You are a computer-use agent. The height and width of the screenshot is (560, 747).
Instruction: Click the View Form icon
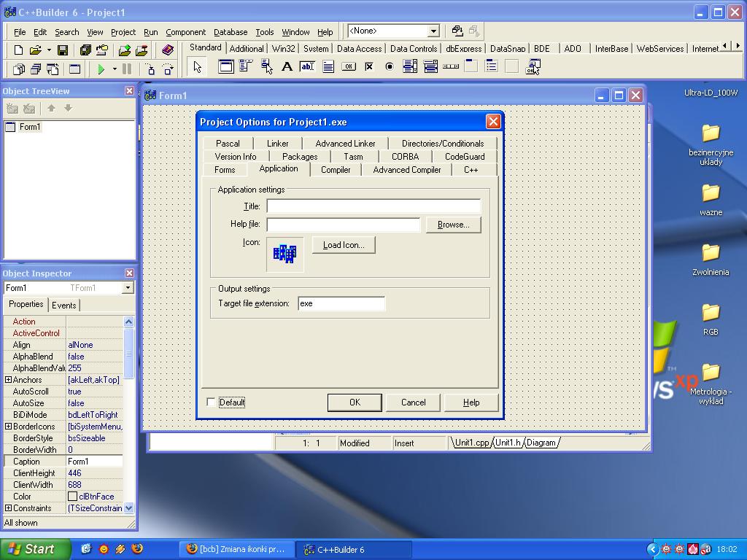coord(36,69)
